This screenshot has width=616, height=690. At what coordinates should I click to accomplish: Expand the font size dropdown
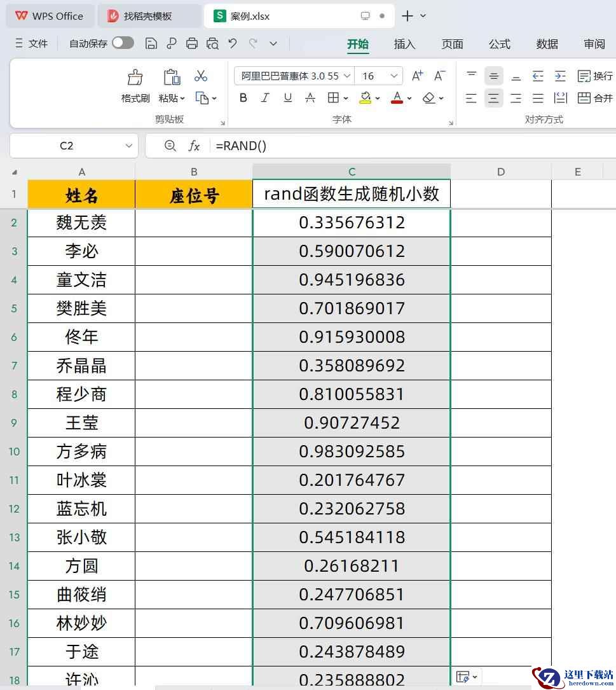394,76
